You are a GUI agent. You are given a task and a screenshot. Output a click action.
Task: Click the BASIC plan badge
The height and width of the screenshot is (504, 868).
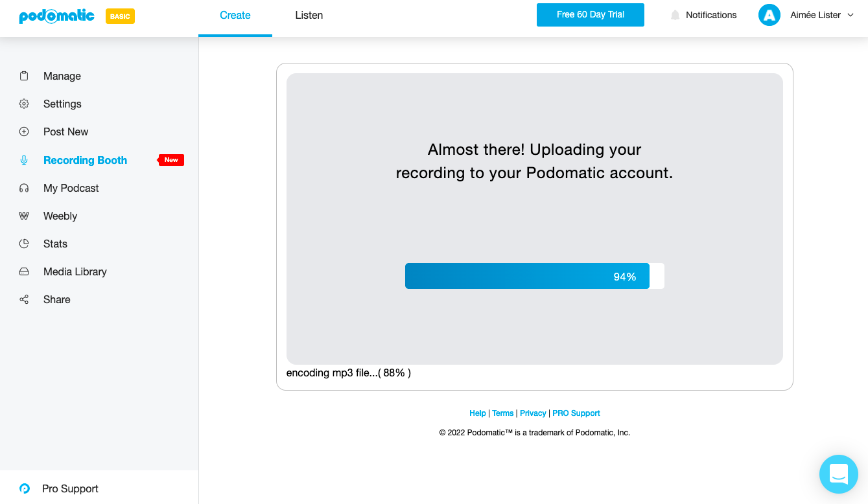120,16
